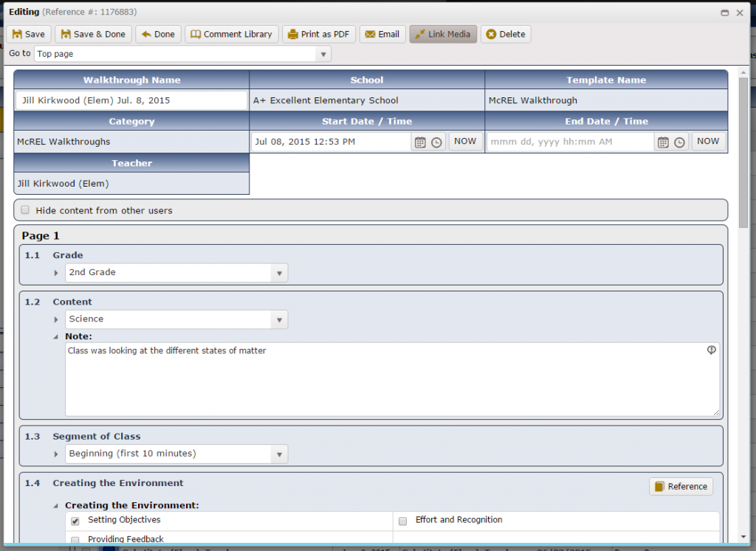Click the Walkthrough Name text field
756x551 pixels.
pos(131,100)
